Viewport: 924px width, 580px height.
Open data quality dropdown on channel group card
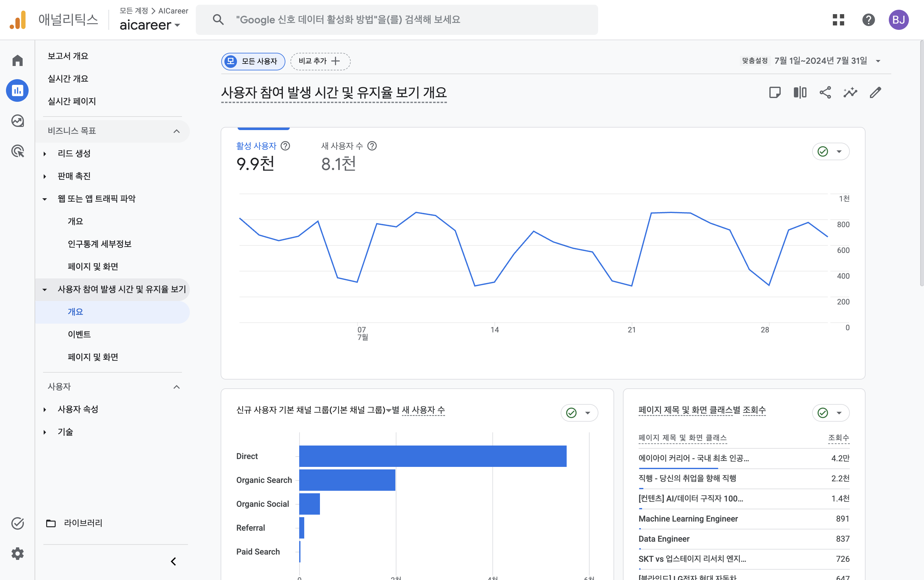580,413
